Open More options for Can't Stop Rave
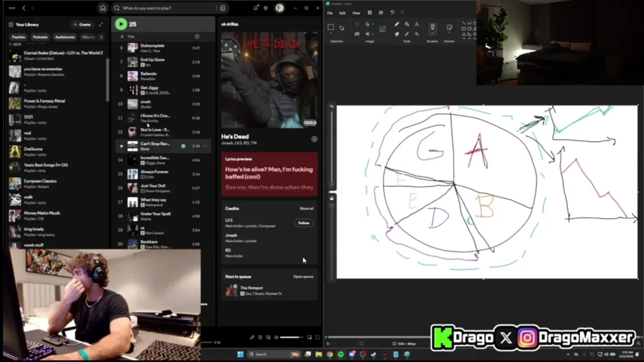This screenshot has height=362, width=644. point(205,146)
